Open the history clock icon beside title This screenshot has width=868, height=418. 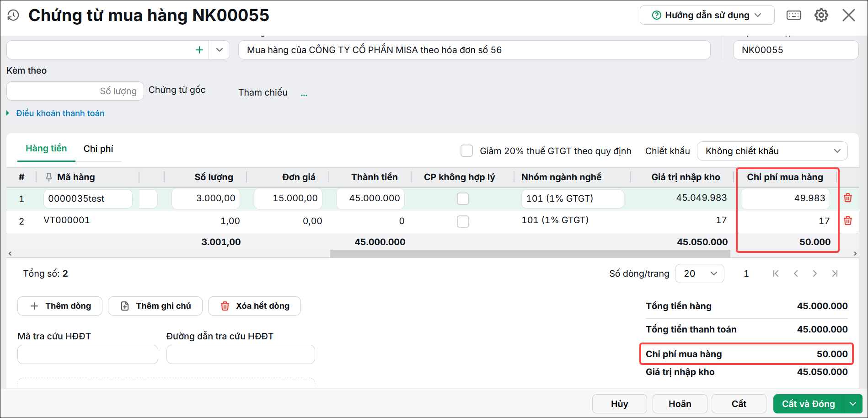pos(13,15)
